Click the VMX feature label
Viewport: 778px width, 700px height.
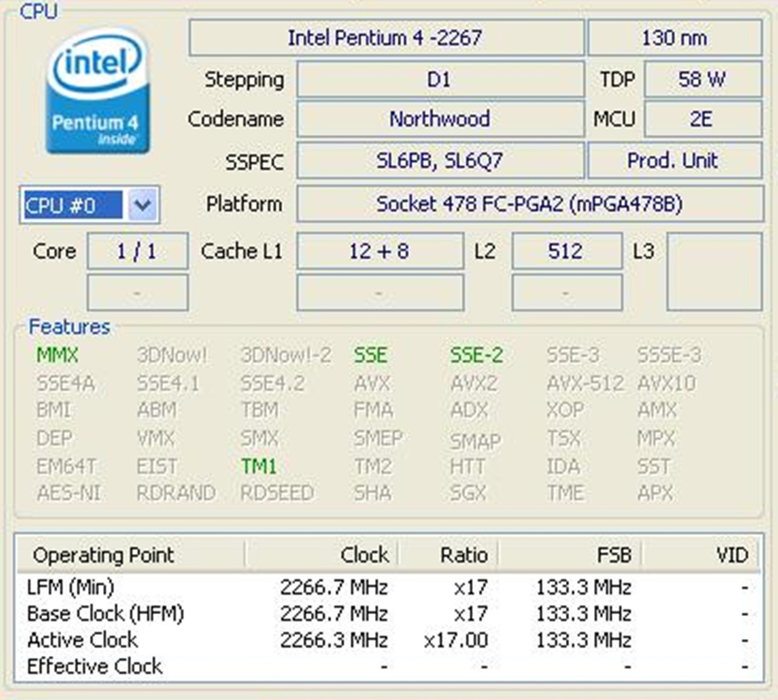(x=156, y=438)
